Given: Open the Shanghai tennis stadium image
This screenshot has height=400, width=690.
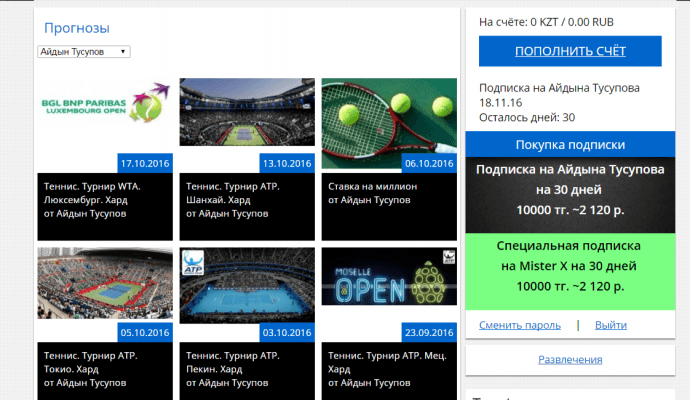Looking at the screenshot, I should 247,112.
